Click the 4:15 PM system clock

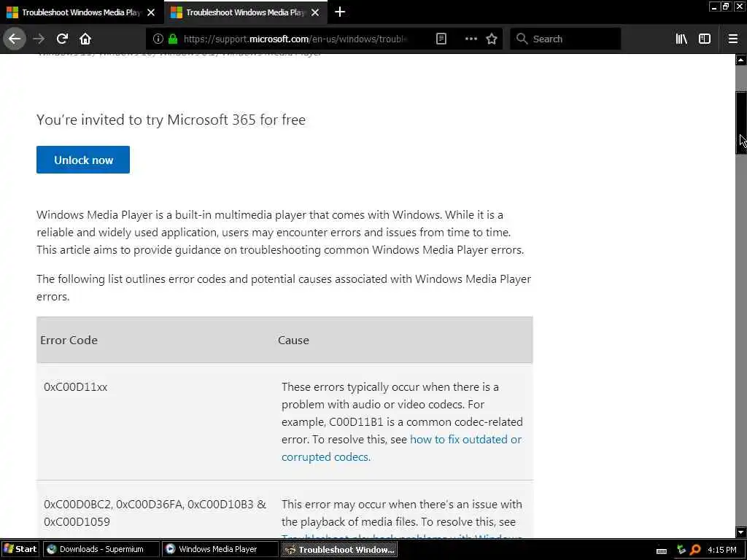click(722, 550)
